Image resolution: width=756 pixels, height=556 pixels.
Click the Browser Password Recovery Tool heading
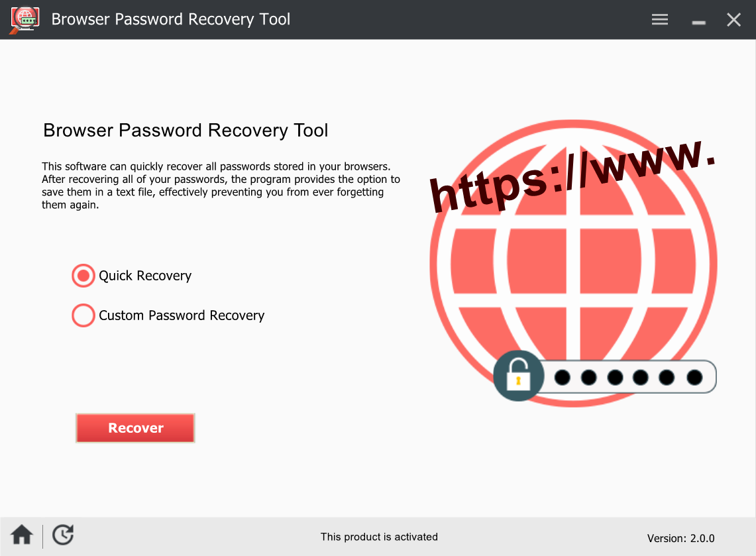click(186, 130)
